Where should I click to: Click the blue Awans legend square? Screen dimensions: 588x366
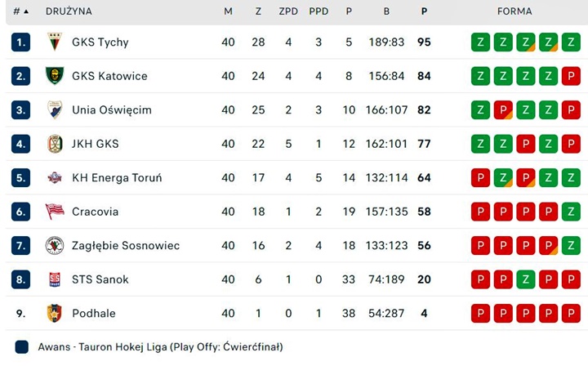(x=22, y=347)
